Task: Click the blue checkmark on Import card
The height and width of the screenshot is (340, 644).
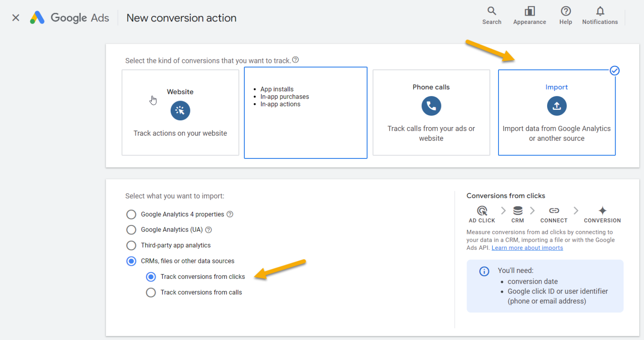Action: point(614,70)
